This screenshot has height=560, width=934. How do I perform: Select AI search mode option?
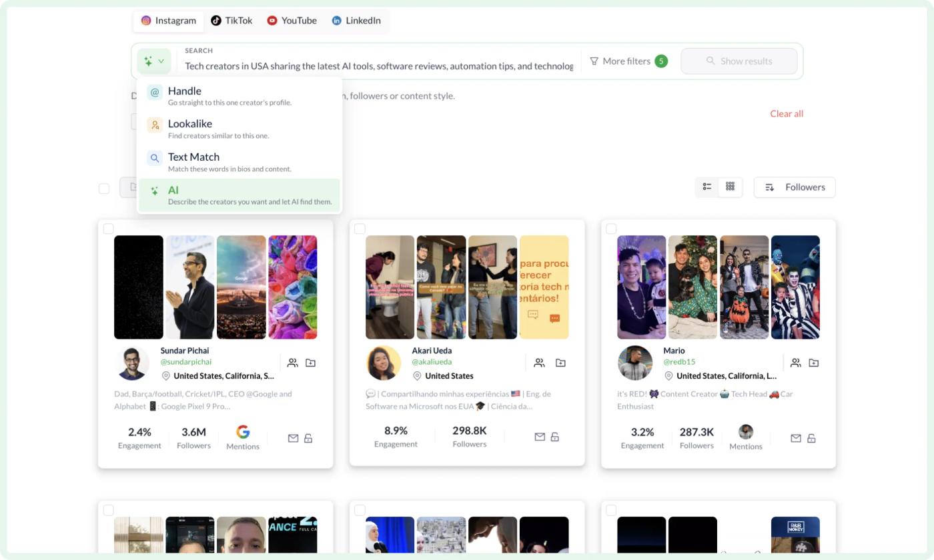click(240, 195)
